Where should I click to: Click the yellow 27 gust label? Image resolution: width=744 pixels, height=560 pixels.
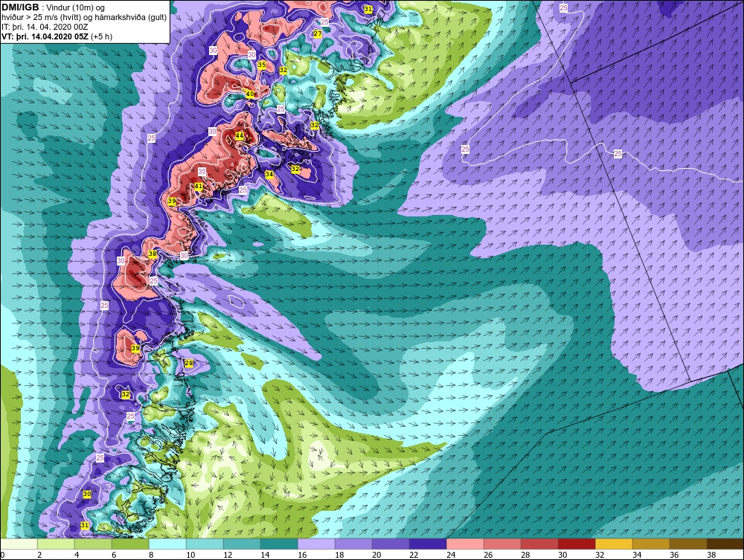318,33
